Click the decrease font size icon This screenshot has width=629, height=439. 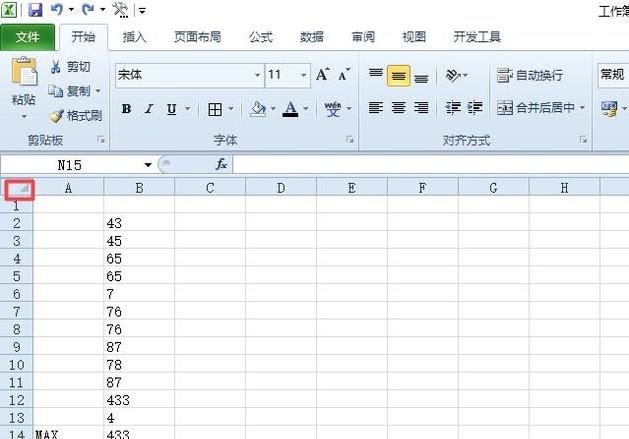[344, 74]
